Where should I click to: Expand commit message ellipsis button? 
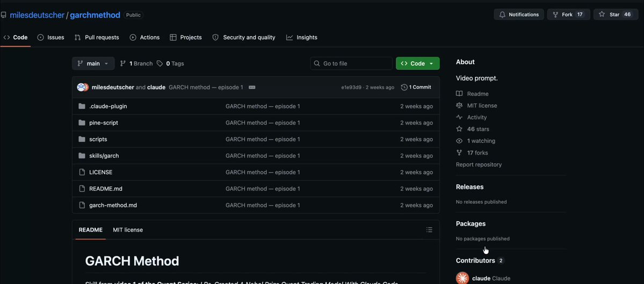click(x=252, y=88)
